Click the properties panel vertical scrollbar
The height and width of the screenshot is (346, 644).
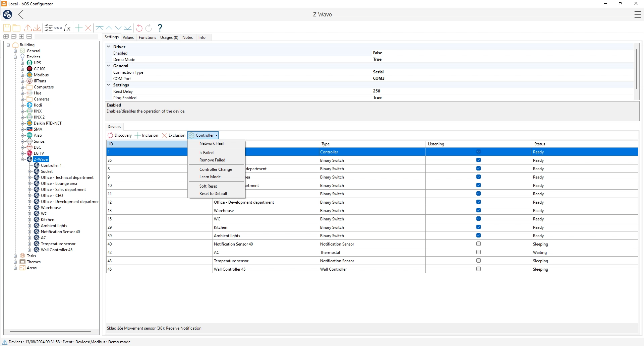[637, 69]
